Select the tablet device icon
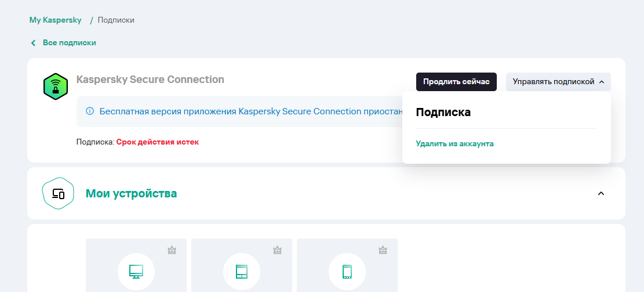This screenshot has height=292, width=644. click(242, 271)
